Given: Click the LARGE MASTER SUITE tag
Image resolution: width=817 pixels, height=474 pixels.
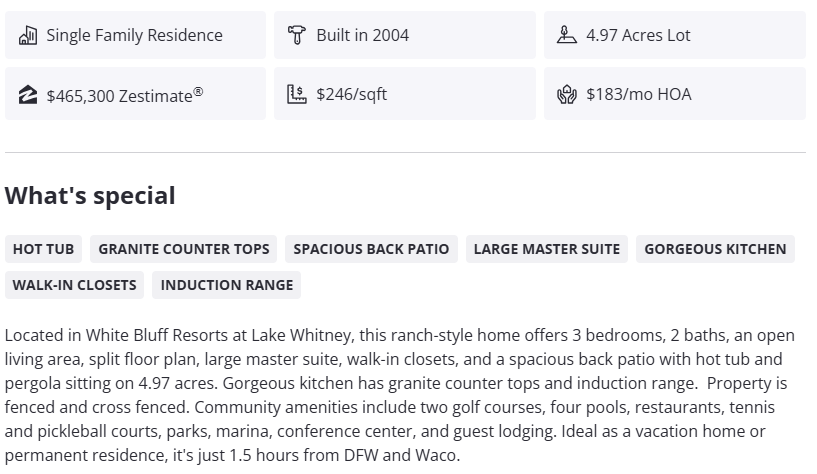Looking at the screenshot, I should [547, 249].
